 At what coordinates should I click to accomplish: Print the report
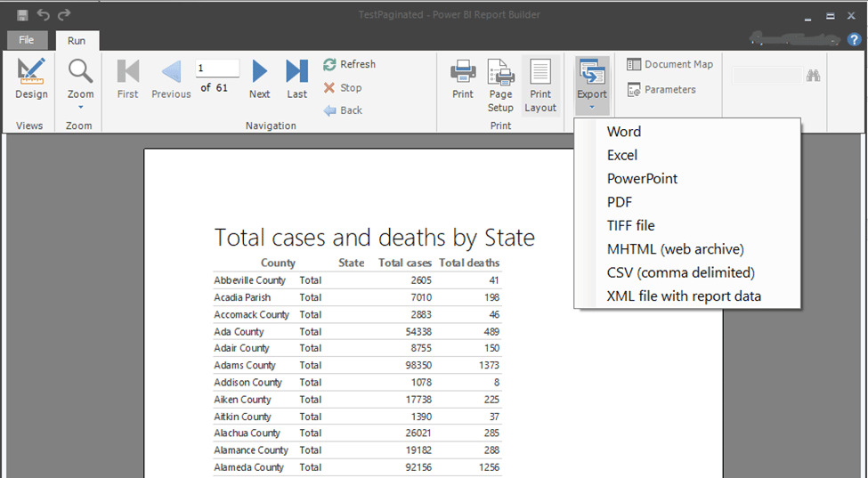click(462, 78)
